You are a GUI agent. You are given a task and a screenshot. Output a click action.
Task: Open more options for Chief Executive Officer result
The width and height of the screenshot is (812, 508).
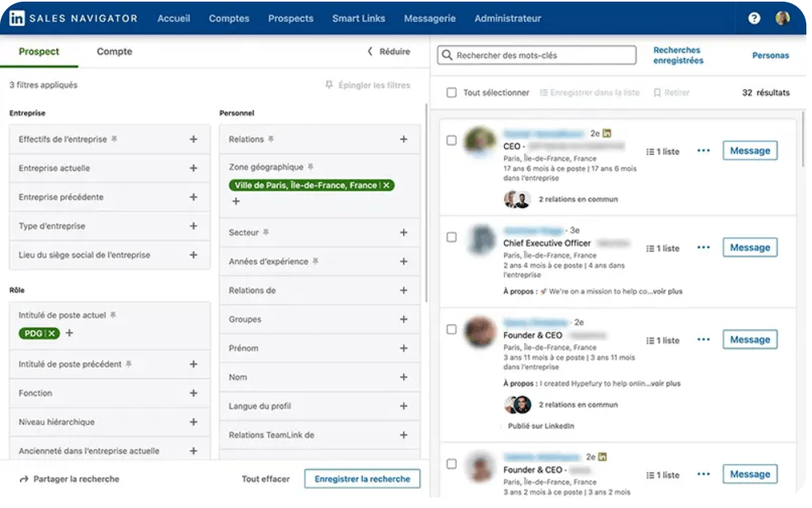(703, 248)
